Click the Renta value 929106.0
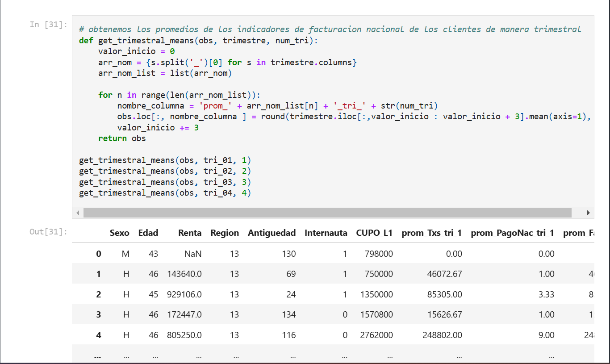The image size is (610, 364). [x=184, y=294]
